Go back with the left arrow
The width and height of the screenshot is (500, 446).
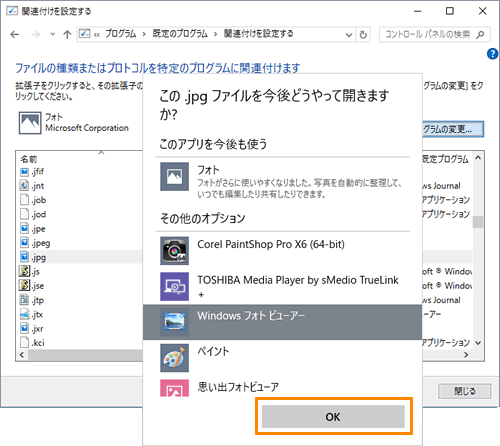[x=15, y=34]
